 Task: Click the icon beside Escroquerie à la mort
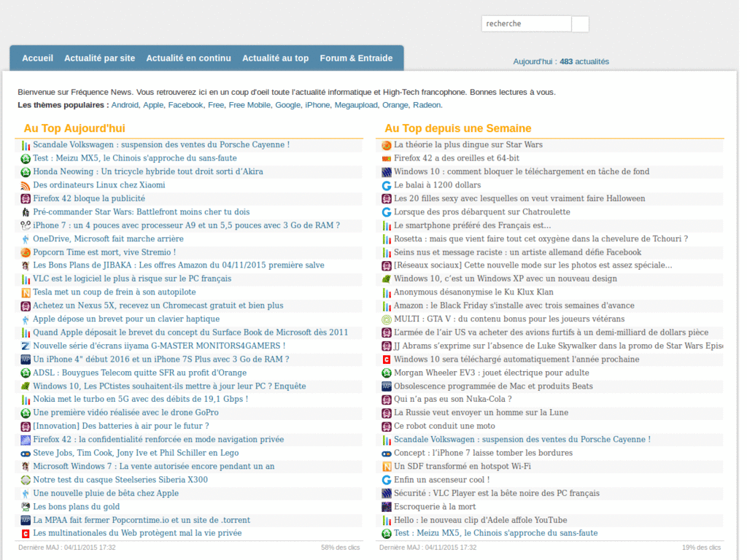(x=387, y=507)
